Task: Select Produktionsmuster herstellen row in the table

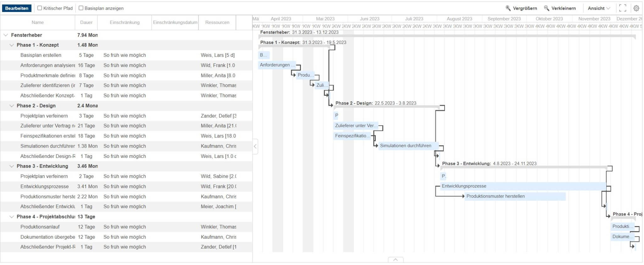Action: pos(126,197)
